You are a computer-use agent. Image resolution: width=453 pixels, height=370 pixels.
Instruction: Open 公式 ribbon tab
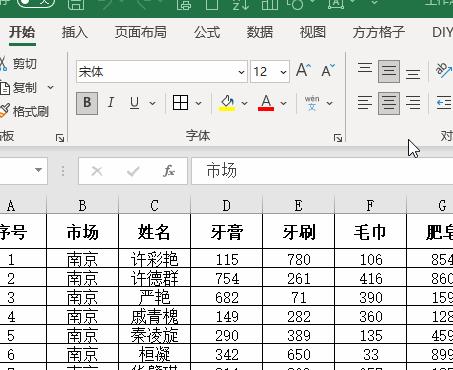pyautogui.click(x=207, y=33)
